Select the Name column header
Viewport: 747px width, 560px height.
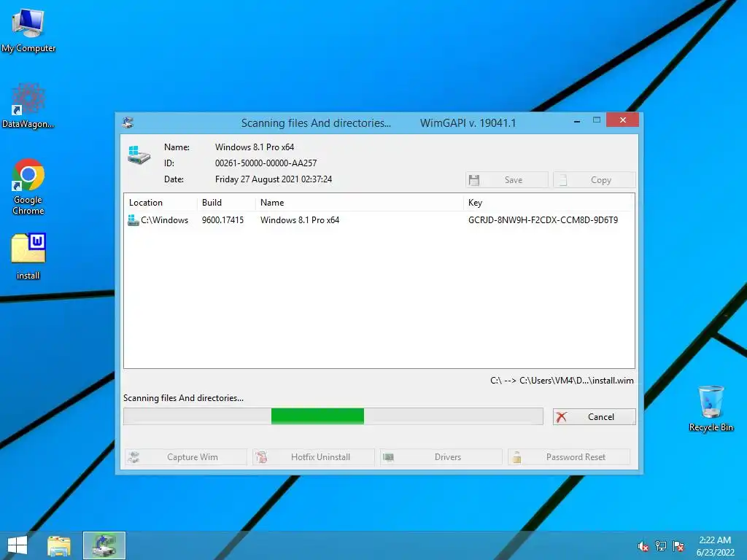359,203
